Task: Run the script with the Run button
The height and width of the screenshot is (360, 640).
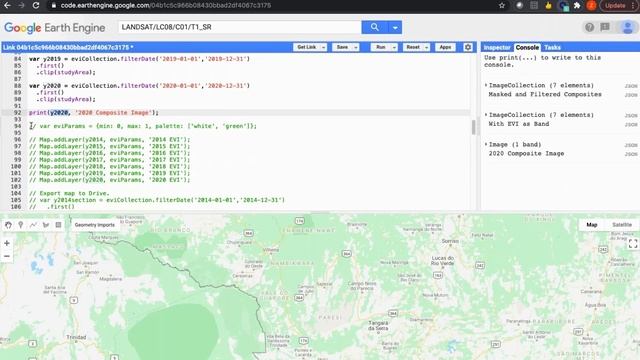Action: tap(380, 47)
